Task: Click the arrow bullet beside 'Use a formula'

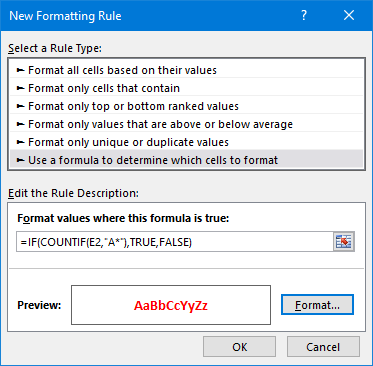Action: coord(21,160)
